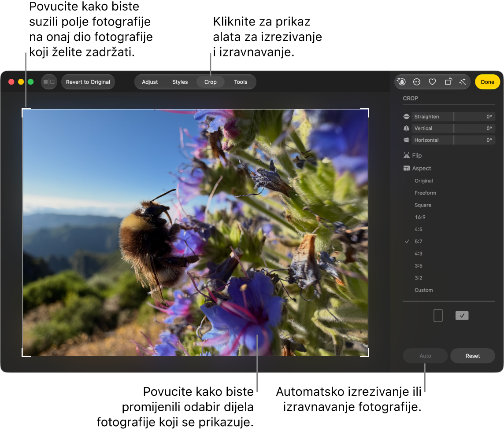Viewport: 504px width, 431px height.
Task: Select Freeform aspect option
Action: click(x=425, y=193)
